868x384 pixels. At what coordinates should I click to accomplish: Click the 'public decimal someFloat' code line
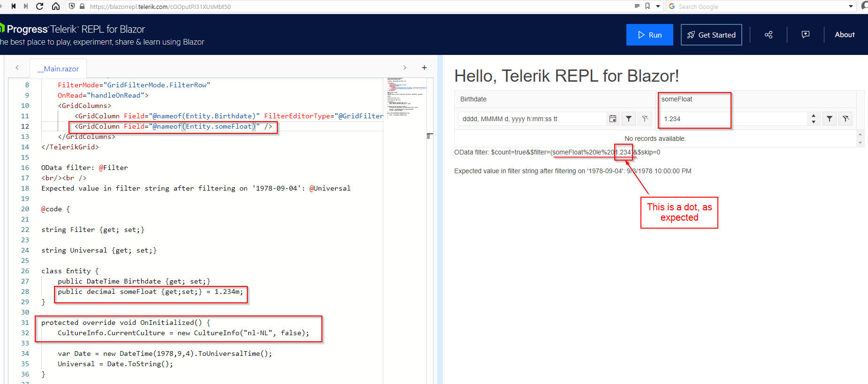(151, 292)
